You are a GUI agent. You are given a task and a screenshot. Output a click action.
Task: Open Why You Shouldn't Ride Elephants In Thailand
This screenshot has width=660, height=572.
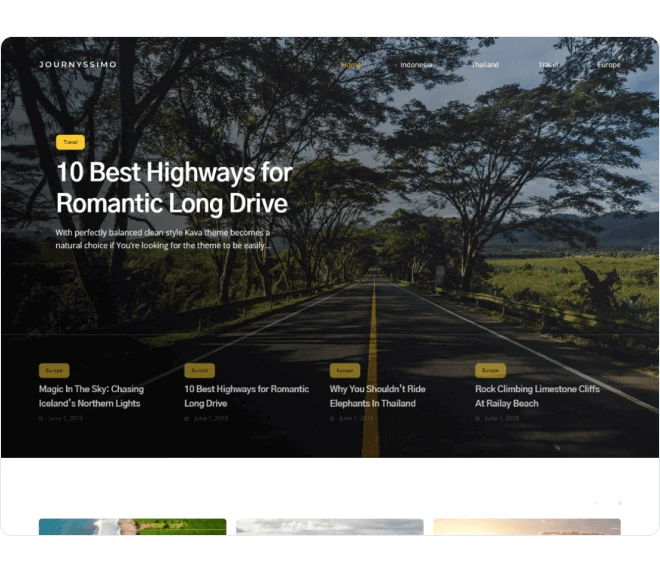coord(378,396)
